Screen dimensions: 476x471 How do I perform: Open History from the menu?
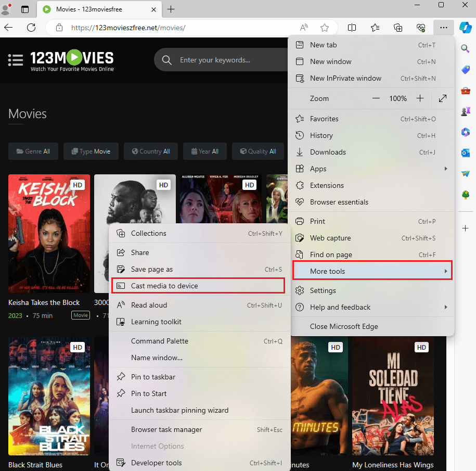tap(371, 135)
